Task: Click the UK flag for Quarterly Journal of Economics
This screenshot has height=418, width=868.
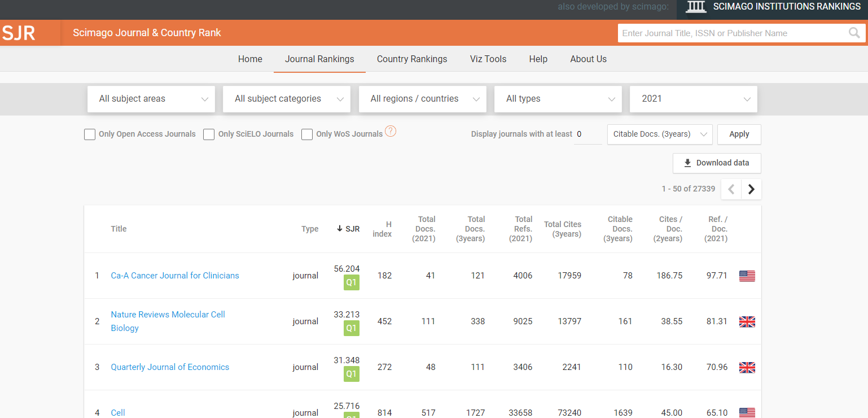Action: 747,367
